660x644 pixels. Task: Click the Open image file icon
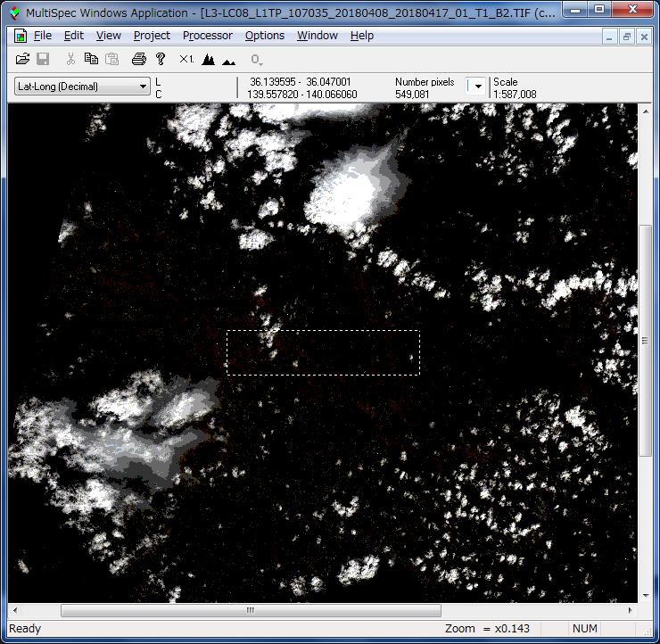(x=22, y=59)
